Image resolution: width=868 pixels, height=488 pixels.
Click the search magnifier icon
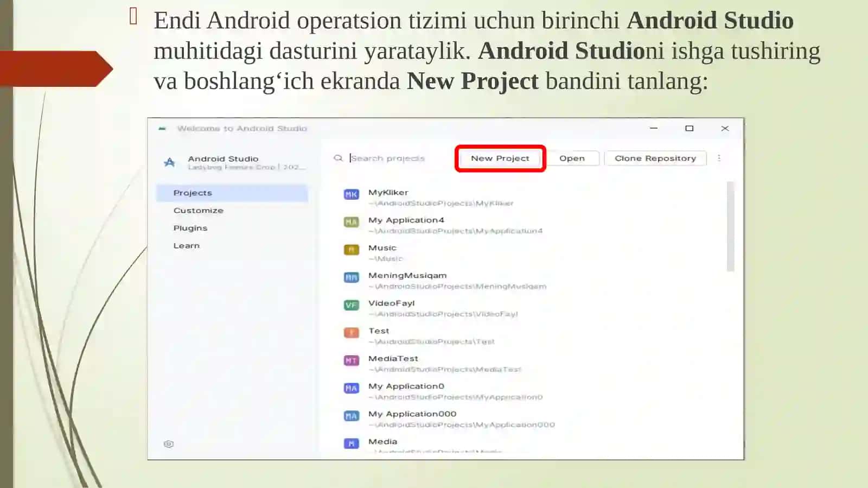[338, 158]
